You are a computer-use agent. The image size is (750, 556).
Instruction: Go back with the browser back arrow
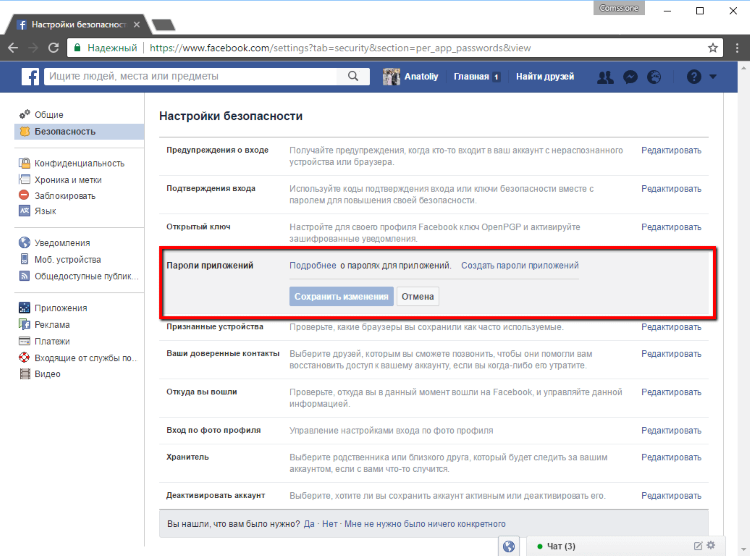click(13, 48)
